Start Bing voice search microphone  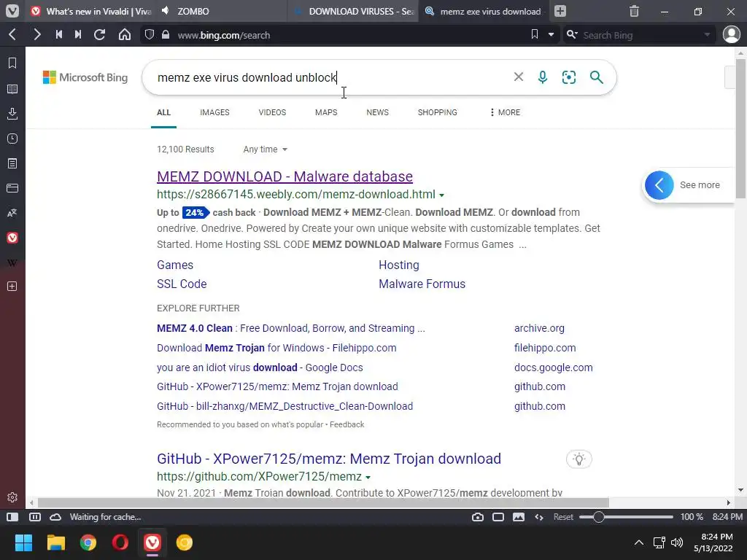[543, 77]
